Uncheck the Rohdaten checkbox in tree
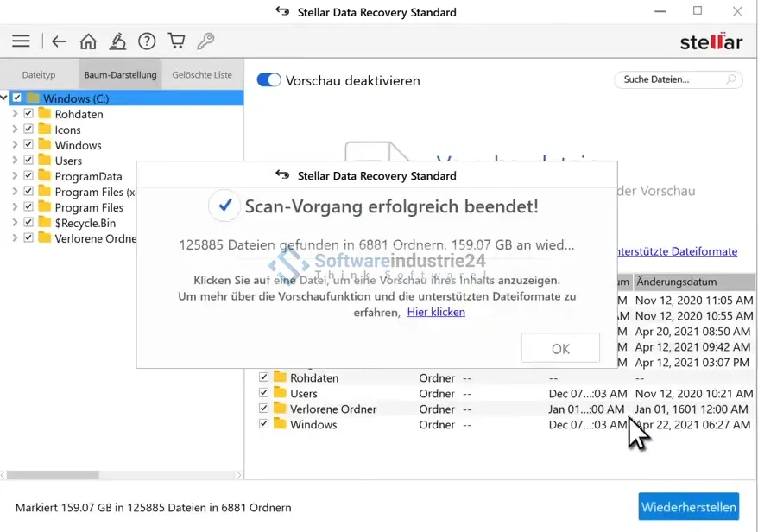Screen dimensions: 758x532 (28, 114)
